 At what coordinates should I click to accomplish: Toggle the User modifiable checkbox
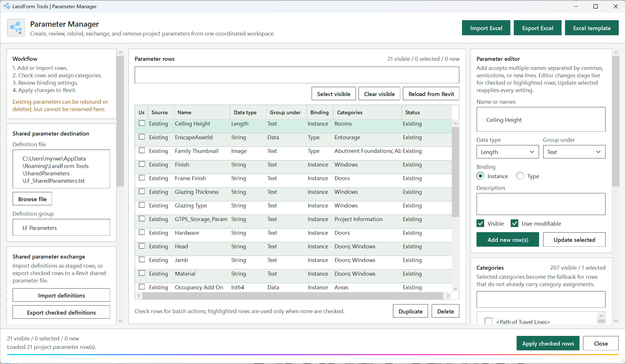[514, 223]
